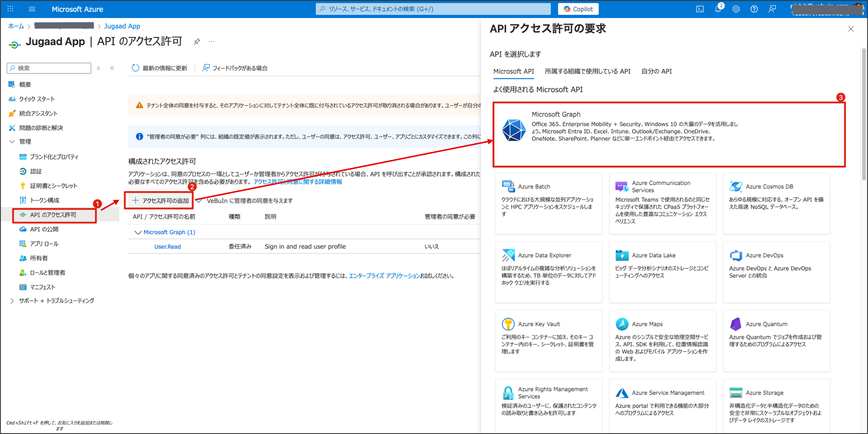Open 所有者 in sidebar

point(39,258)
